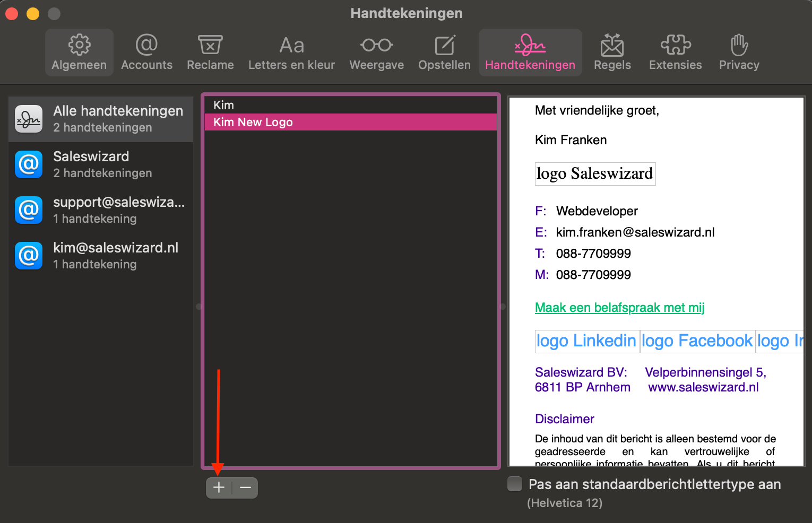
Task: Remove signature with the minus button
Action: pyautogui.click(x=245, y=487)
